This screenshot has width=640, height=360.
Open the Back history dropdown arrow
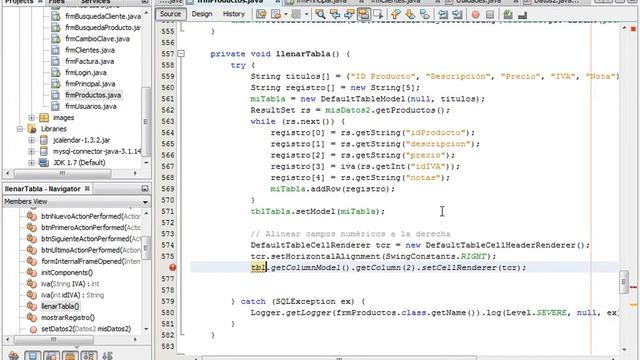(x=285, y=15)
